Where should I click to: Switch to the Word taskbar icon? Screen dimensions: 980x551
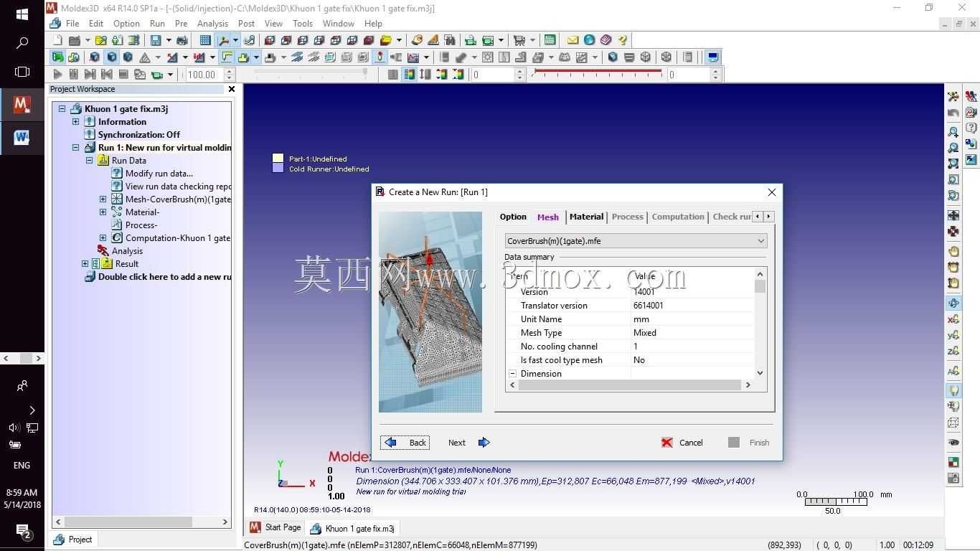[22, 138]
